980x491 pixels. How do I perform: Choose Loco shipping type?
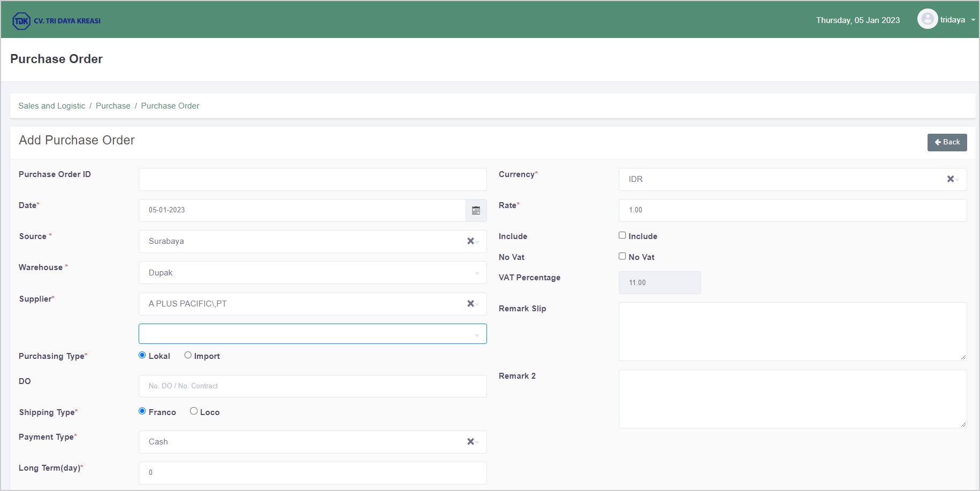click(x=194, y=411)
